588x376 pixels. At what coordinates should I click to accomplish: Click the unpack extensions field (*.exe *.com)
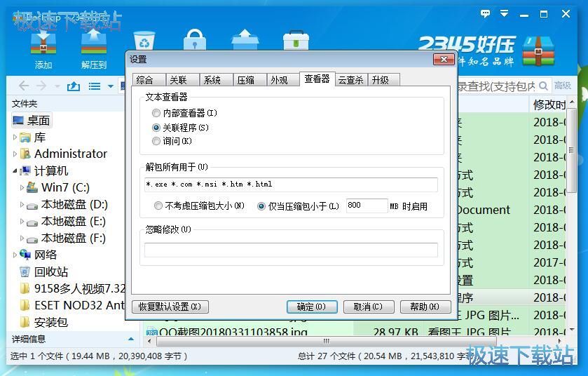coord(291,184)
